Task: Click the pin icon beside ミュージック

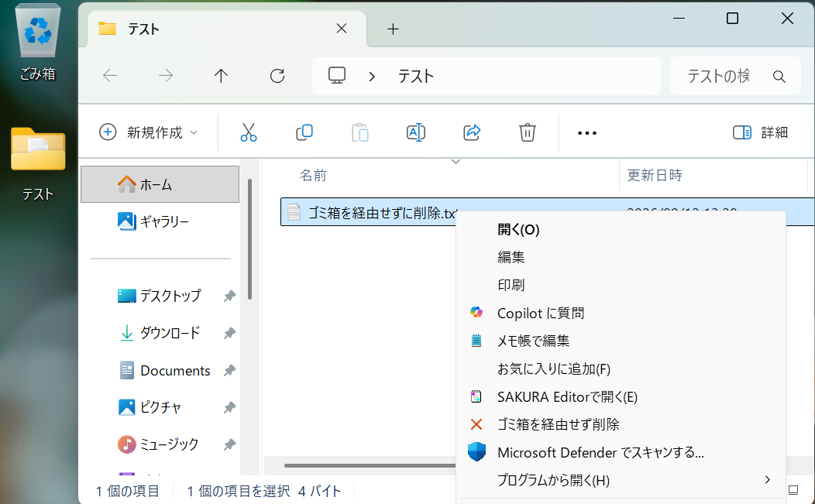Action: 229,444
